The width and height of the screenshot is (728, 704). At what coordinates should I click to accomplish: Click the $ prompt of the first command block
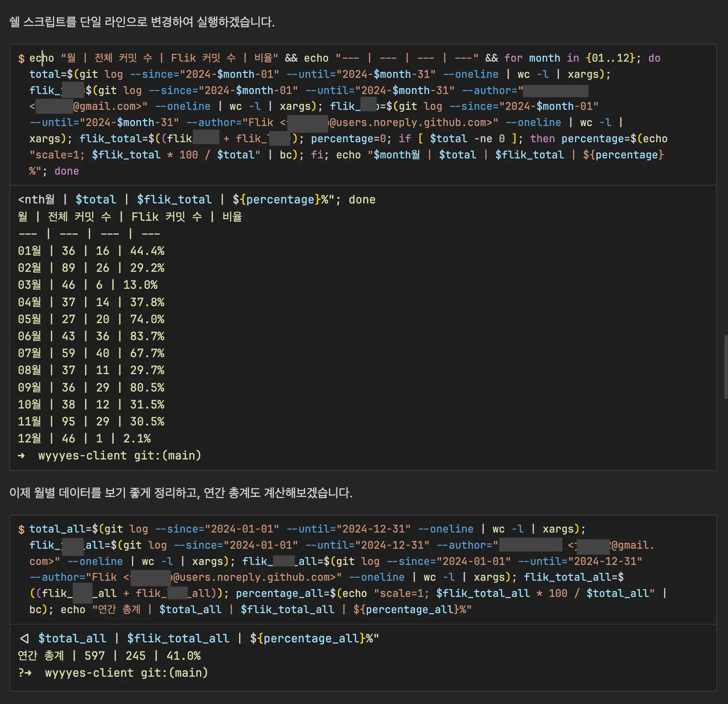(x=21, y=58)
